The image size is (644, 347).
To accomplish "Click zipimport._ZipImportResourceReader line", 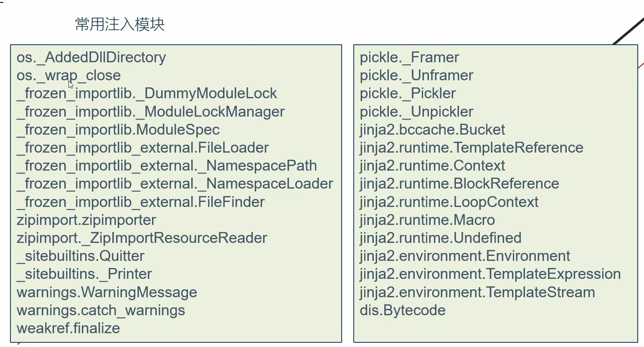I will coord(142,238).
